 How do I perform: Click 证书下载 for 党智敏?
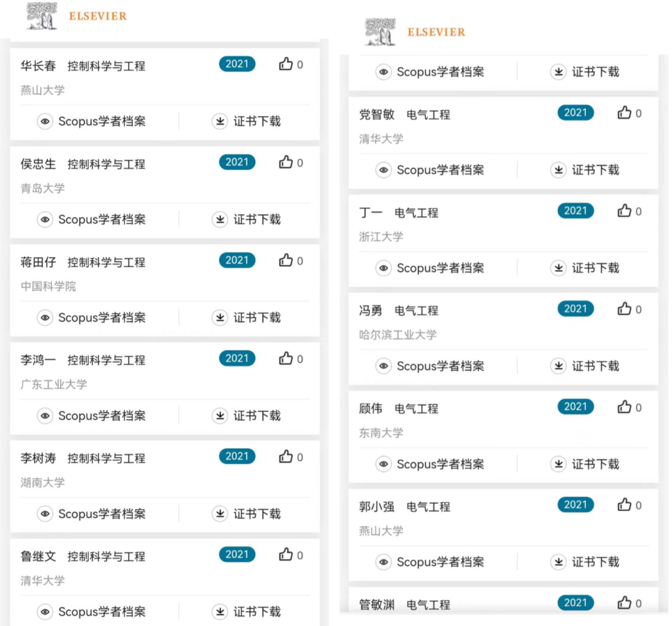[x=595, y=170]
